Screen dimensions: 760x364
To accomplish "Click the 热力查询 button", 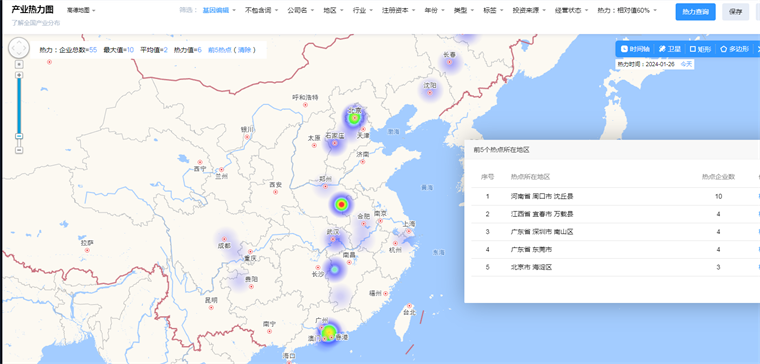I will (695, 12).
